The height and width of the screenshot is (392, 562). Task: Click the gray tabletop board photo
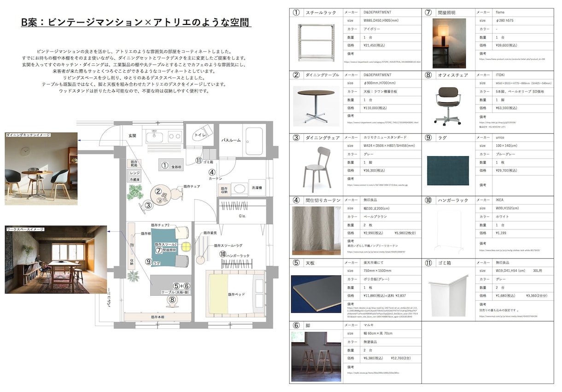pyautogui.click(x=316, y=294)
